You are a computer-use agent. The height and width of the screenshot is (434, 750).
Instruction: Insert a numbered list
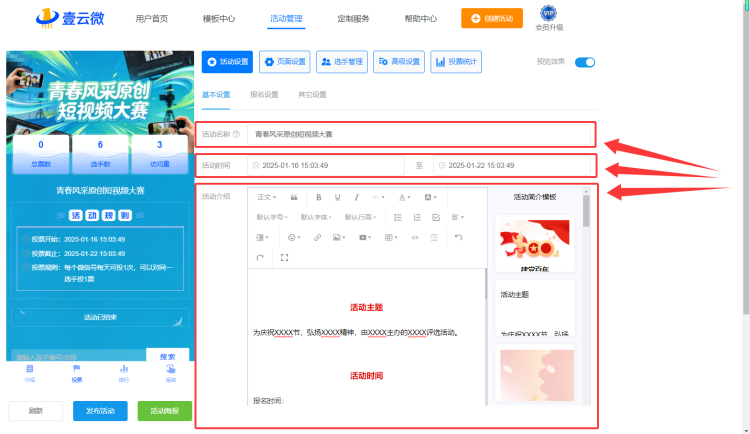(x=417, y=217)
